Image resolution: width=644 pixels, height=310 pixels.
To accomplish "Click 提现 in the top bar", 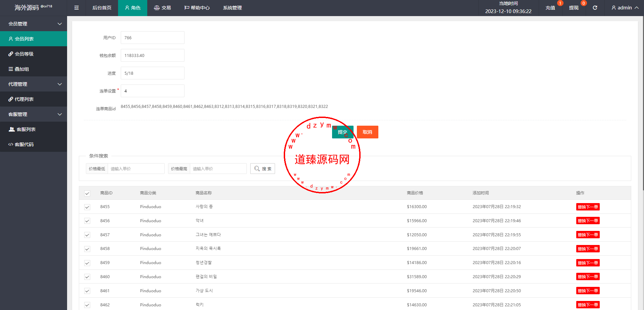I will 574,8.
